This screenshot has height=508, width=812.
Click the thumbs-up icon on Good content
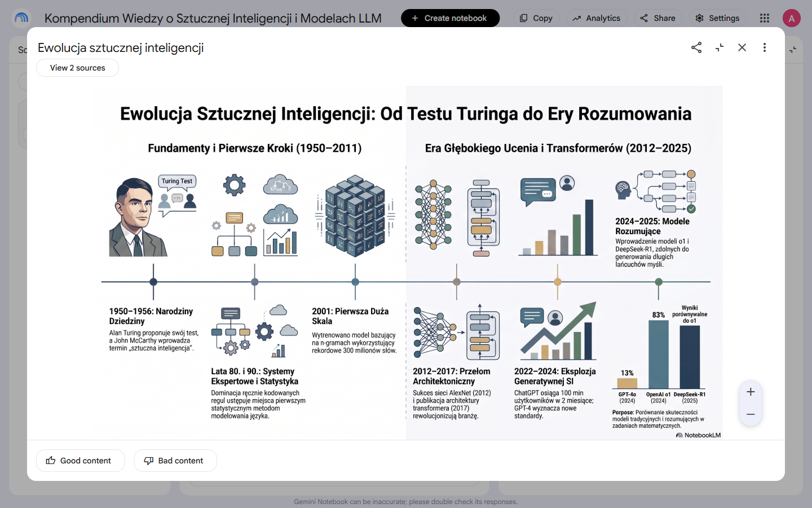pos(51,461)
